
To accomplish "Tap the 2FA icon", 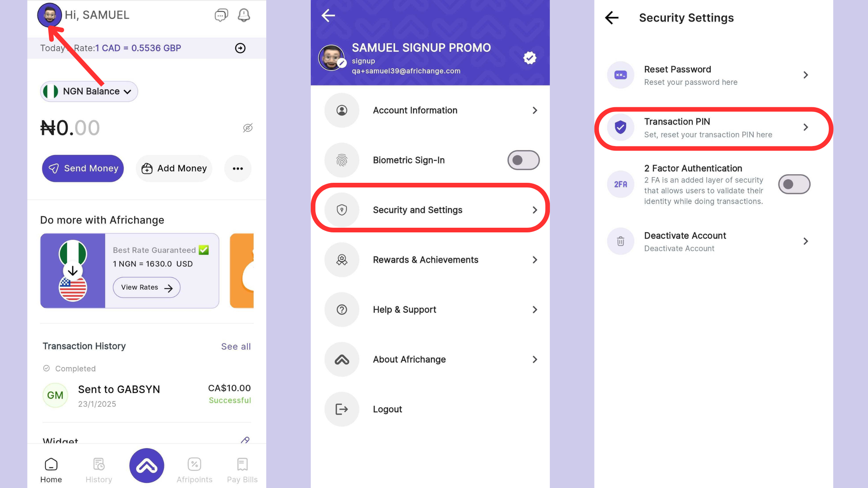I will coord(621,184).
